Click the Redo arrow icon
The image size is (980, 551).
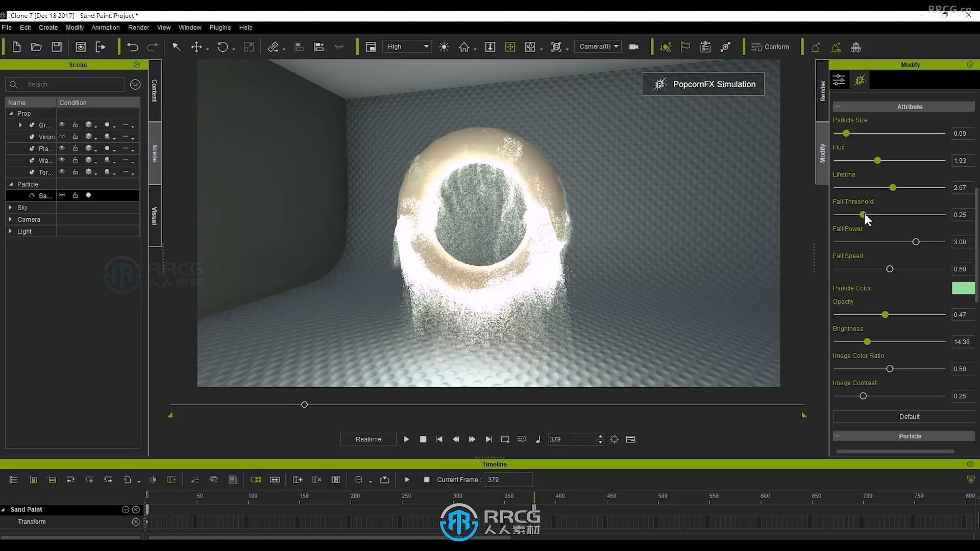pos(152,47)
